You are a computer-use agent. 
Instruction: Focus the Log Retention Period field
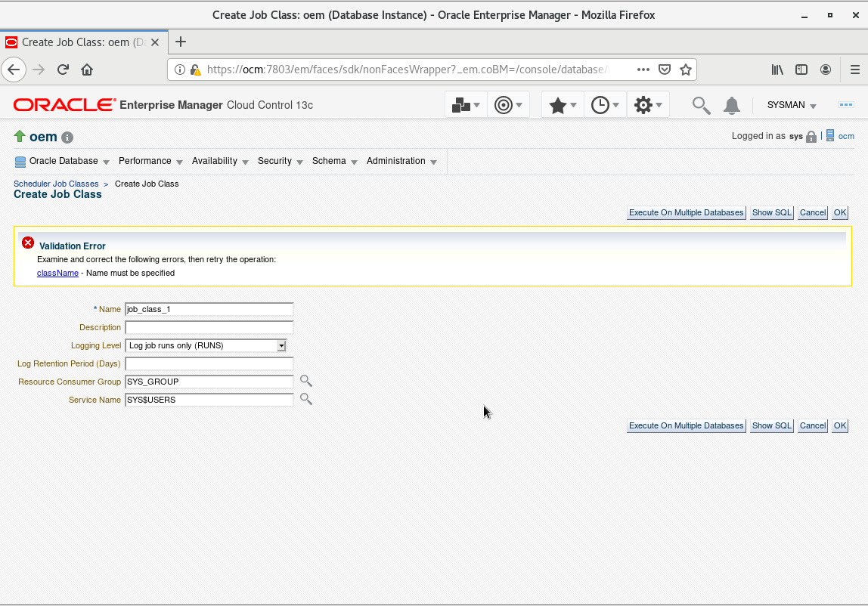tap(209, 363)
